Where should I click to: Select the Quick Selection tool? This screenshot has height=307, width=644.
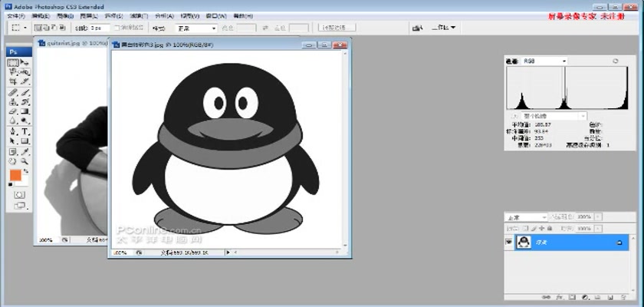(x=25, y=72)
